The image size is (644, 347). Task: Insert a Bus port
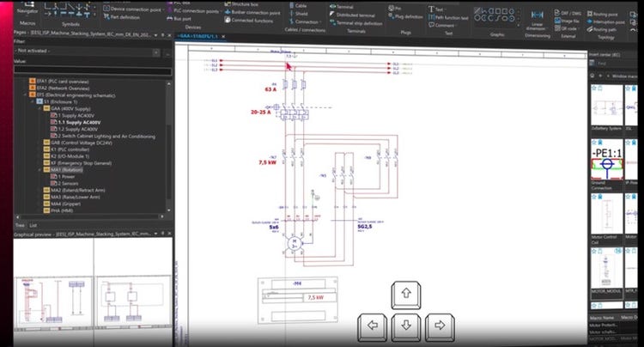(x=179, y=19)
